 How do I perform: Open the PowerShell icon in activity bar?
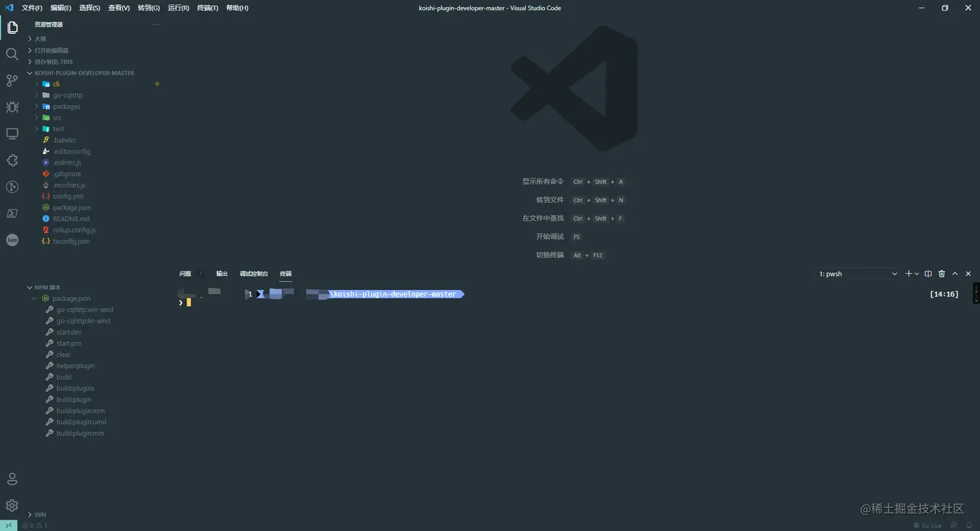(x=12, y=213)
